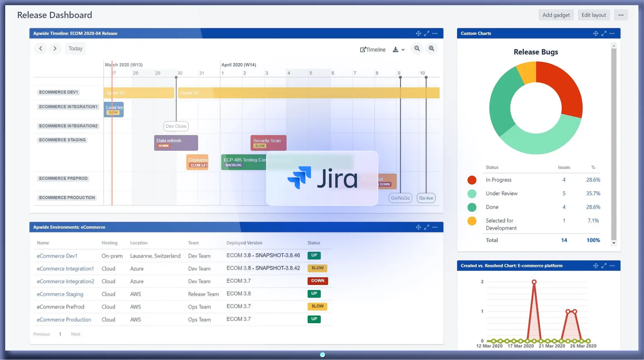Maximize the Created vs. Resolved chart gadget
Screen dimensions: 644x360
(604, 266)
